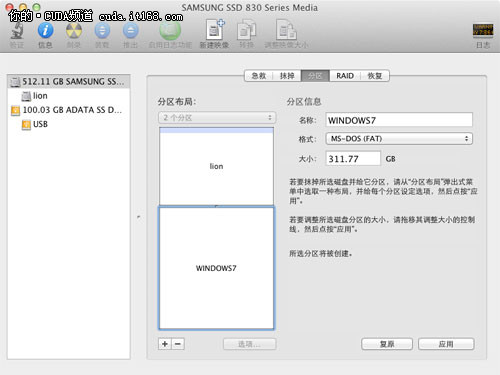Switch to the Restore (恢复) tab
This screenshot has width=500, height=375.
click(x=375, y=76)
